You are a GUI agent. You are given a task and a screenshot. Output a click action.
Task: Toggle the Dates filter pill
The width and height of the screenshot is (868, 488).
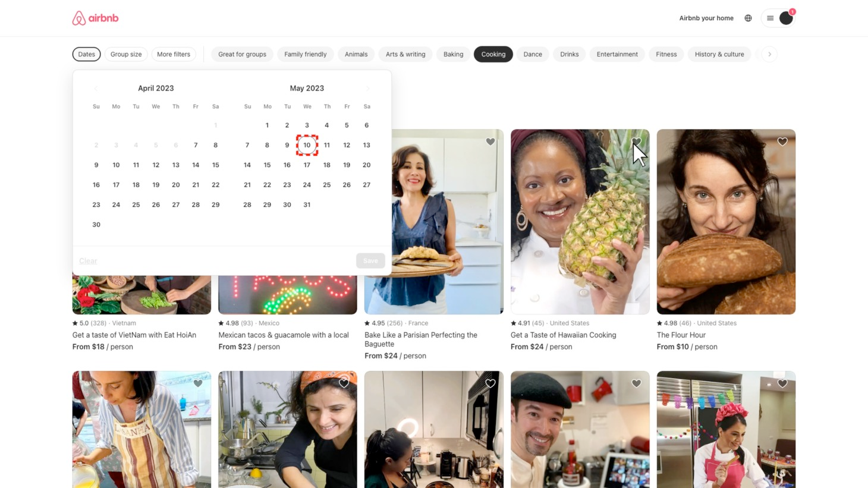click(x=86, y=54)
